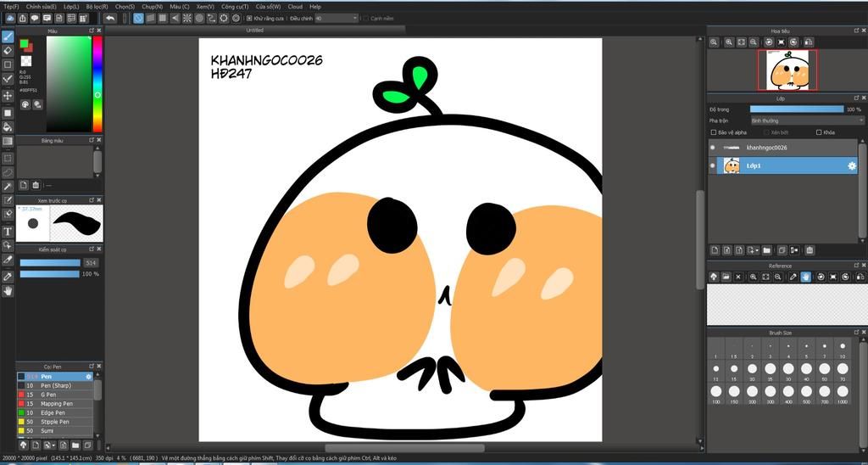Select the rectangular Select tool
This screenshot has width=868, height=465.
tap(8, 158)
